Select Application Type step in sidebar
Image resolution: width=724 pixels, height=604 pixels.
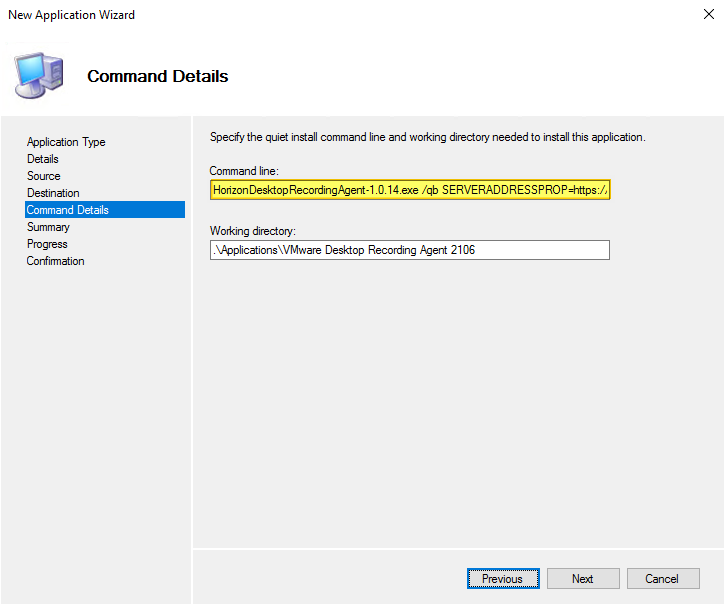coord(66,142)
